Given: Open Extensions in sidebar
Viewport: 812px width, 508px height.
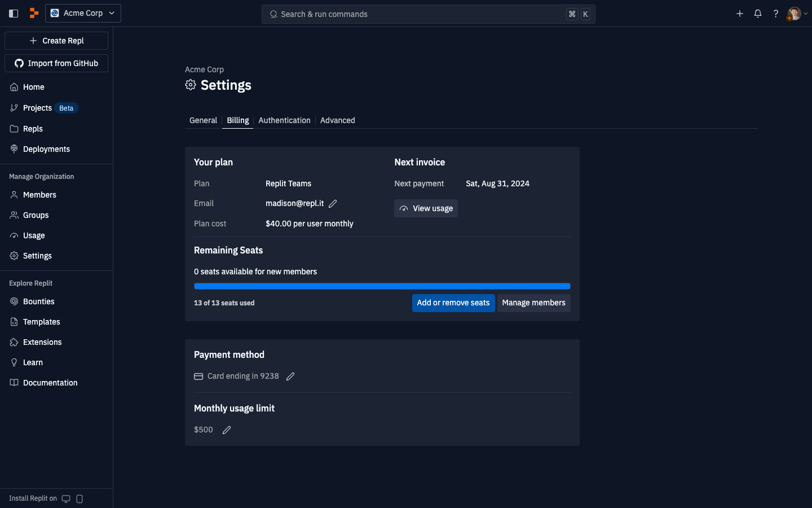Looking at the screenshot, I should (x=56, y=342).
